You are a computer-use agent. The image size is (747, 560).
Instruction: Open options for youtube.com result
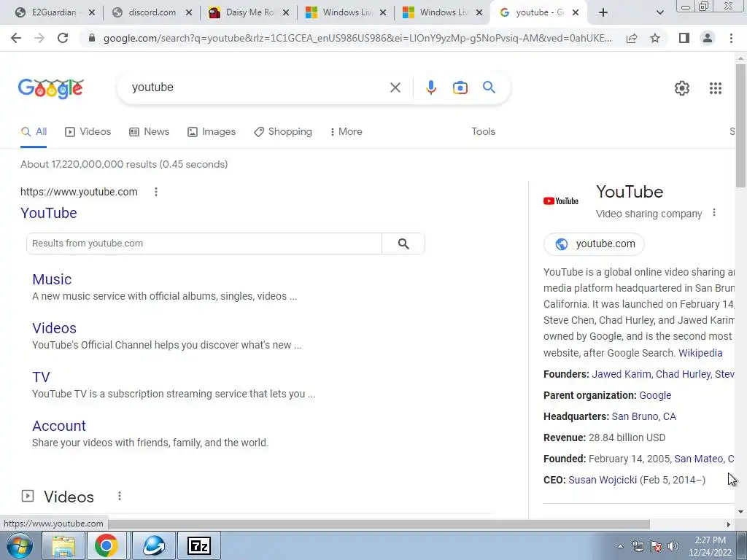pyautogui.click(x=156, y=192)
